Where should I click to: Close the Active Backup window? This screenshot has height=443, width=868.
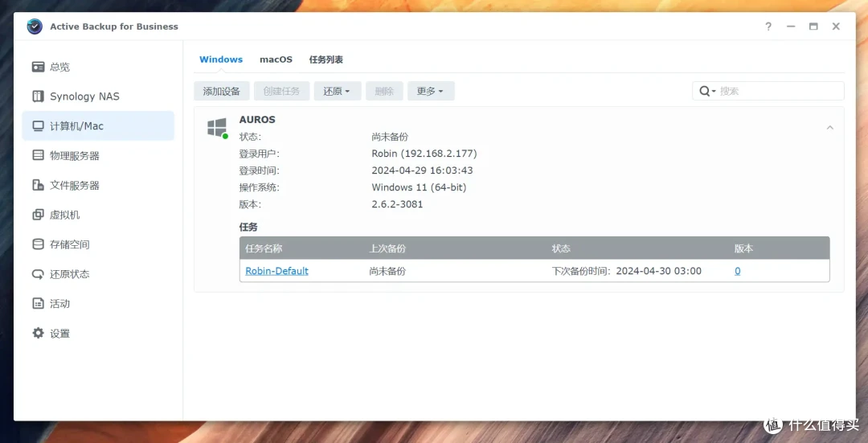pos(836,27)
